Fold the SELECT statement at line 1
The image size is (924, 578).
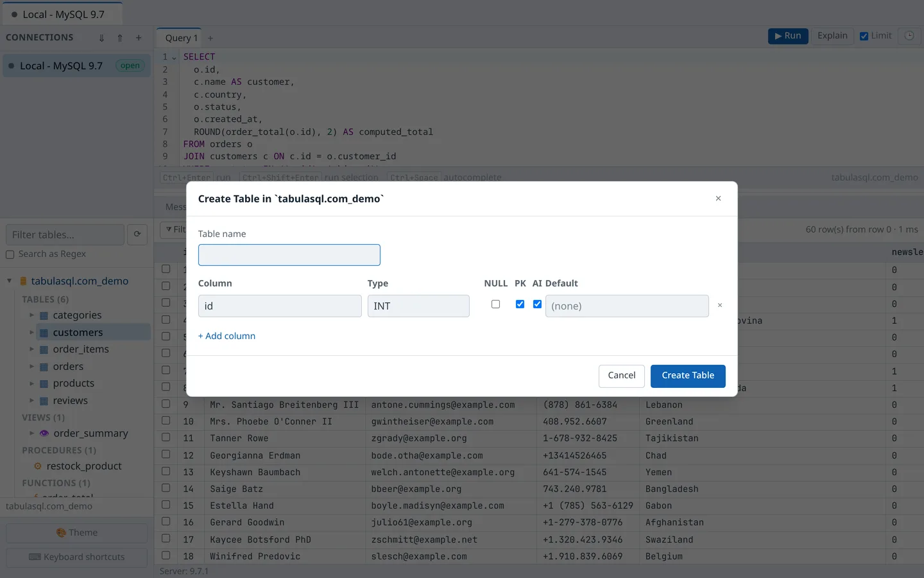[x=174, y=57]
